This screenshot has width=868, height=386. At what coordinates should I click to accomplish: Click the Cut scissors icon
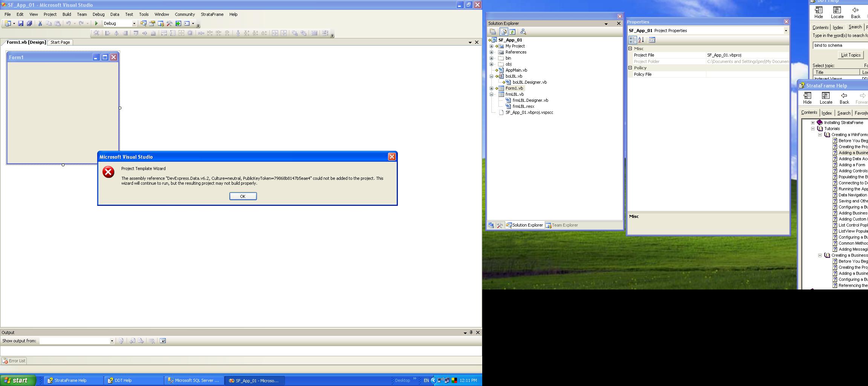(40, 23)
